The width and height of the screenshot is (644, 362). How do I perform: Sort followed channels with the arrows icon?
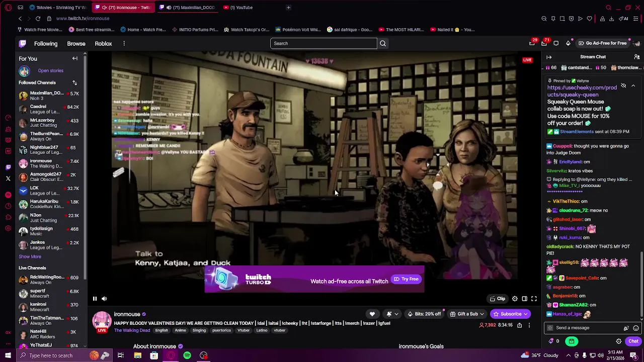74,82
